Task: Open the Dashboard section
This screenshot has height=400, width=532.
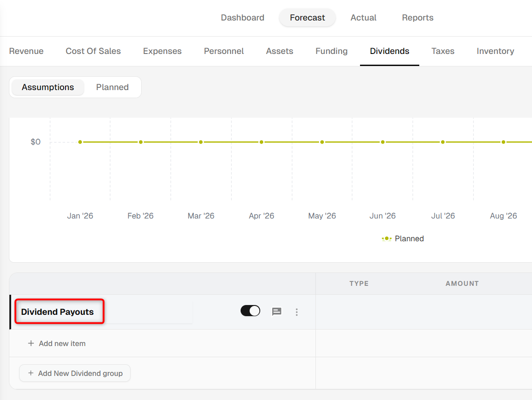Action: click(x=242, y=18)
